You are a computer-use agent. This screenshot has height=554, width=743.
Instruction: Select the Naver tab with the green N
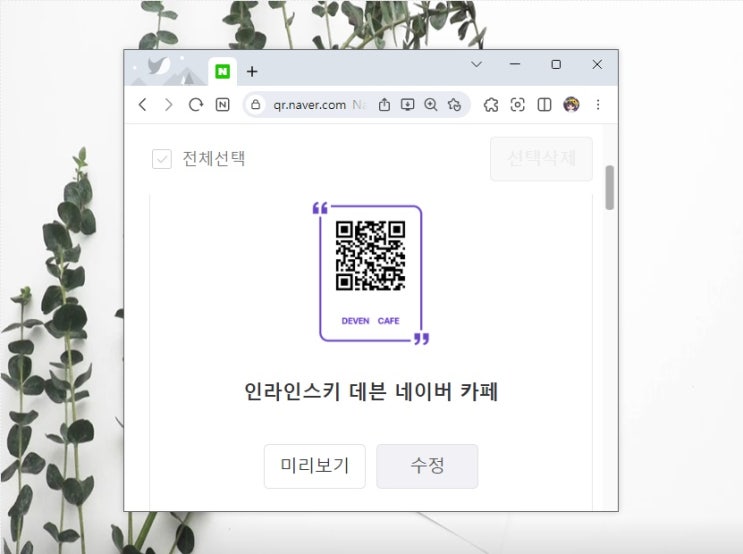tap(222, 72)
